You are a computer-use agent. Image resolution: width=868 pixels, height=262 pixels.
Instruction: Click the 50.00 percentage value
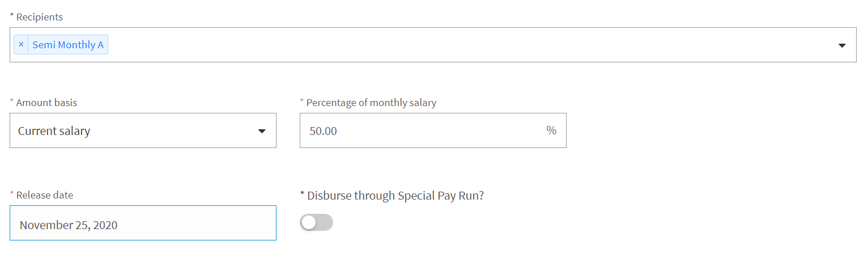[x=323, y=131]
